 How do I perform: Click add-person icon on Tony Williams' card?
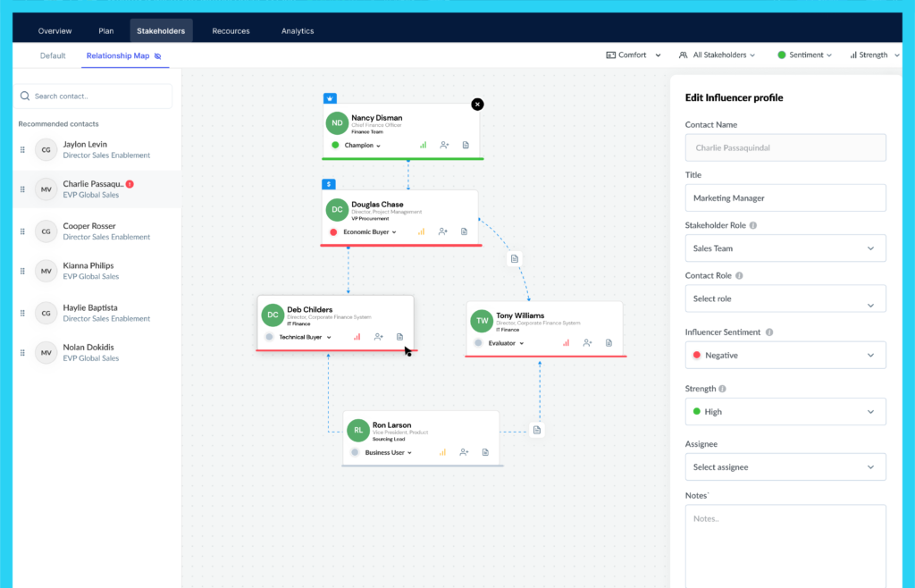[x=587, y=343]
